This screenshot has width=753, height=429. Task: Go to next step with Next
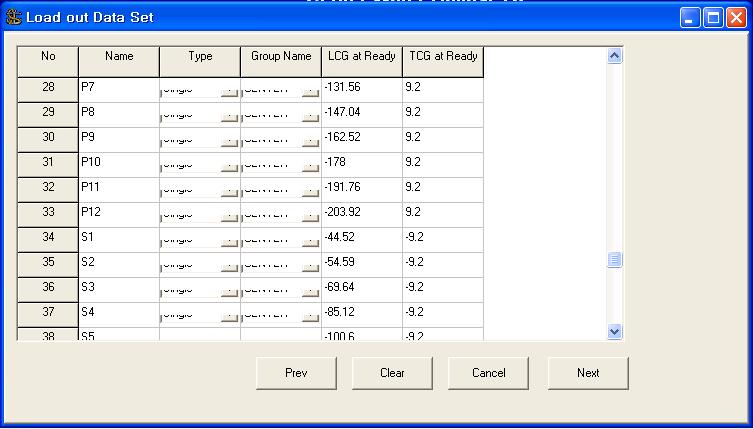coord(588,373)
